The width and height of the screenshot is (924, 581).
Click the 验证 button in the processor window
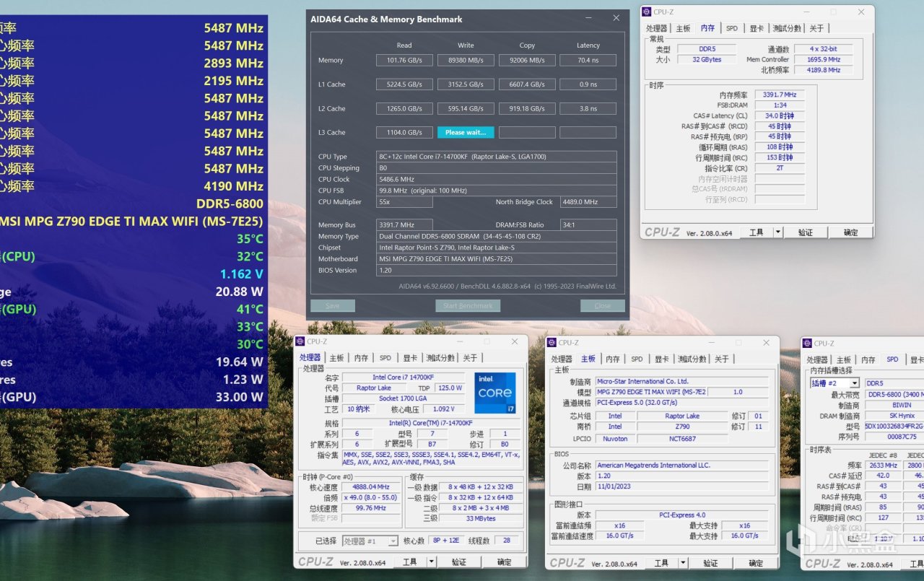[458, 562]
